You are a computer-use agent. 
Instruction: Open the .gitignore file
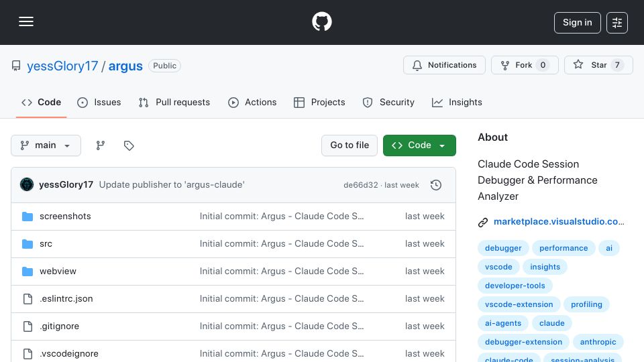point(59,326)
